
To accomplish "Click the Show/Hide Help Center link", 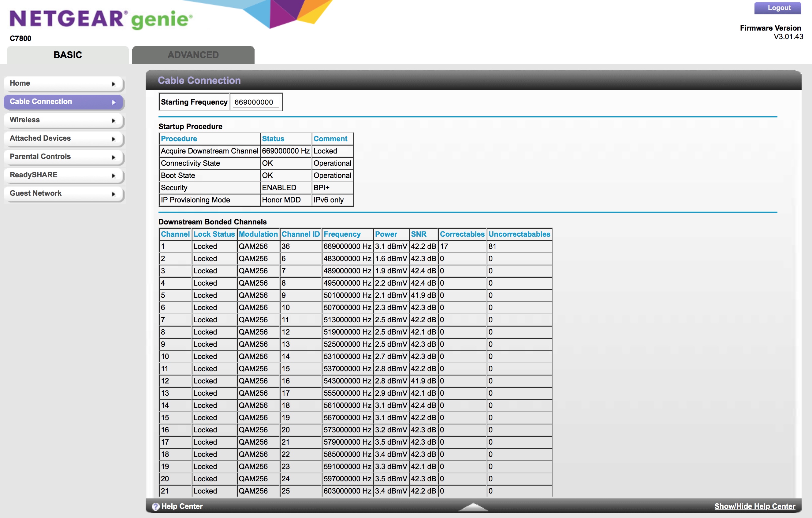I will [755, 506].
